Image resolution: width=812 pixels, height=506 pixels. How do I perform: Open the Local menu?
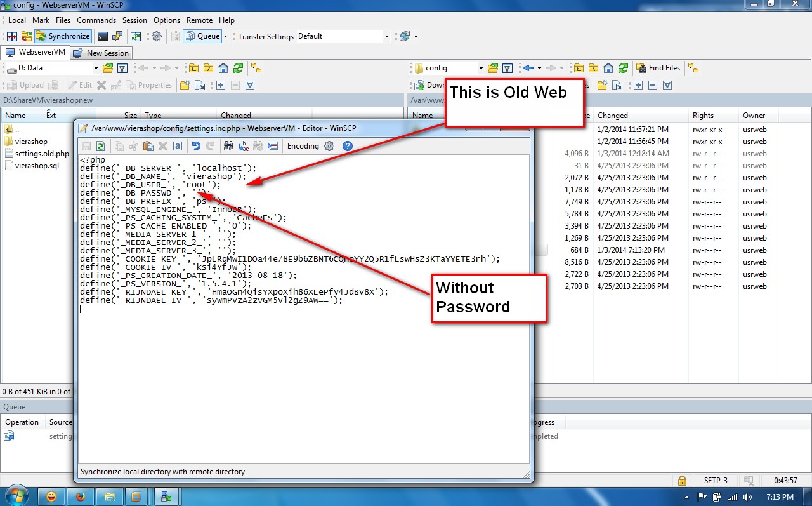click(17, 20)
